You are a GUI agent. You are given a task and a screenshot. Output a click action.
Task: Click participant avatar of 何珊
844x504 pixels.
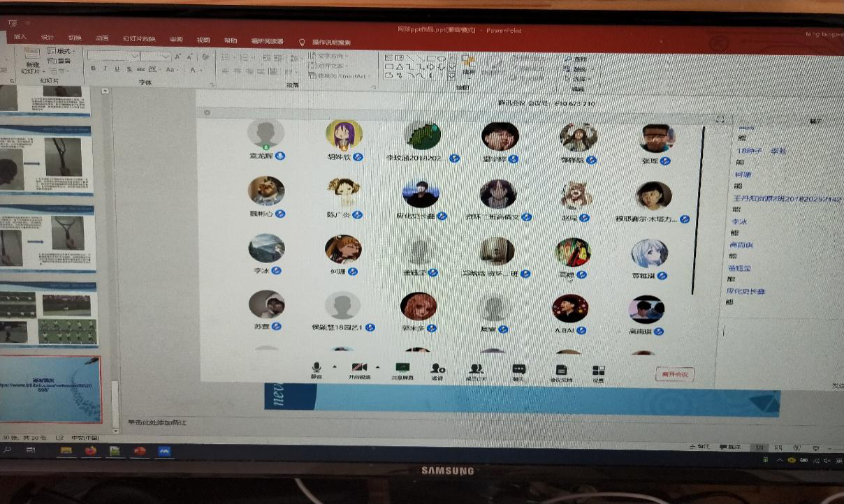click(x=343, y=249)
